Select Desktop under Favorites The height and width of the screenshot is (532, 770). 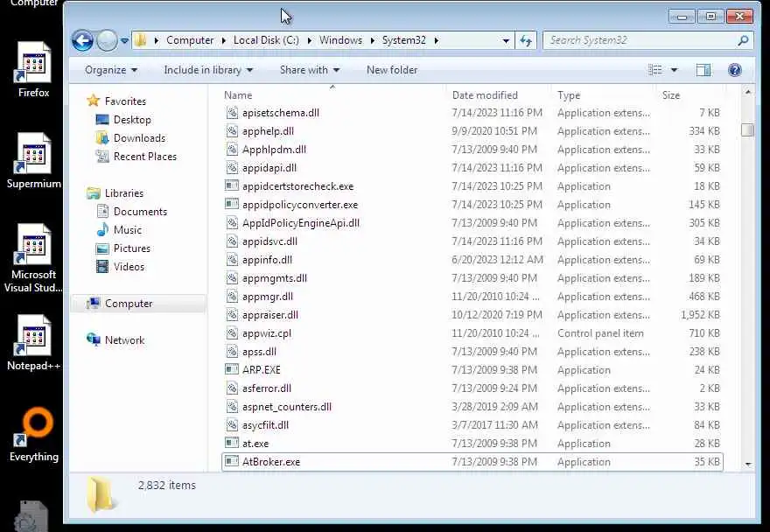[132, 120]
